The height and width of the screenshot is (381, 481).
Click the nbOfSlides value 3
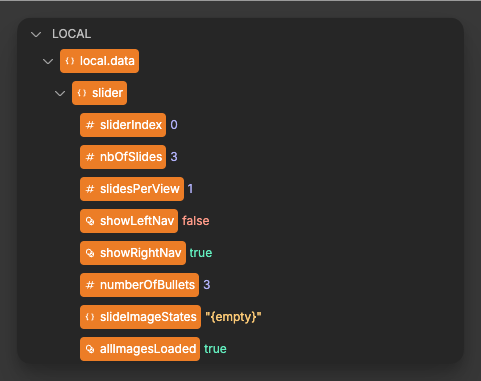pos(174,157)
